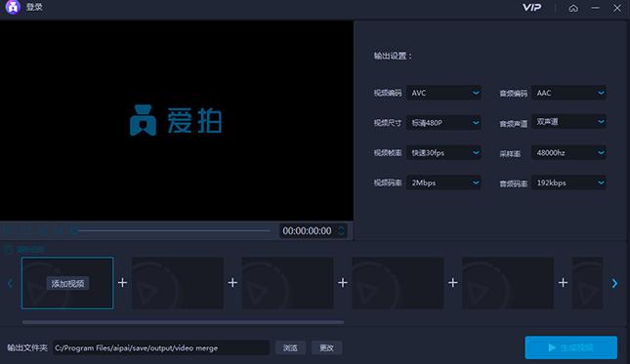Minimize the video merge window
Screen dimensions: 630x364
(595, 8)
